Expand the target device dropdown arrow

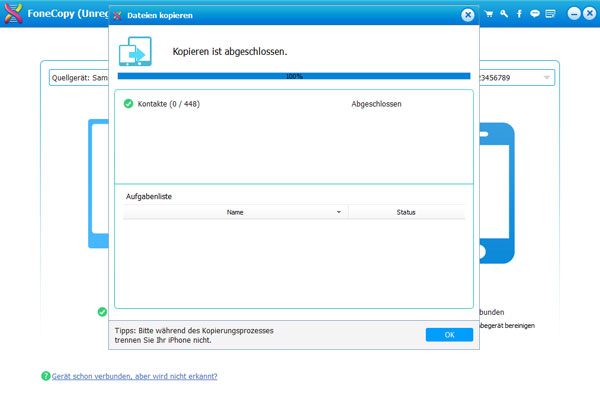point(547,78)
